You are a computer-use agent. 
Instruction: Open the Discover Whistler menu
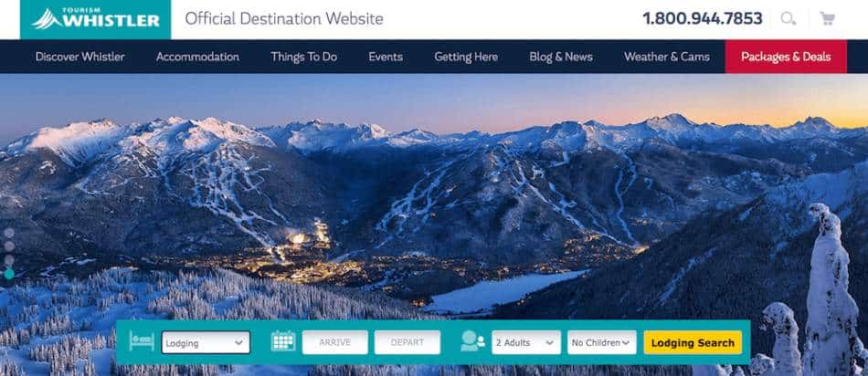point(80,57)
